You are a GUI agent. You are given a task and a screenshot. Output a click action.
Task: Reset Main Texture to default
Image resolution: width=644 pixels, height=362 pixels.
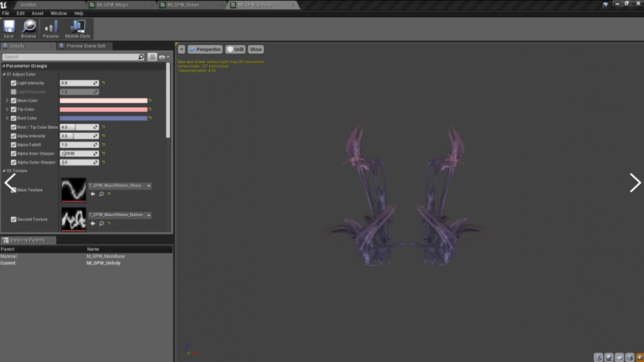tap(109, 194)
